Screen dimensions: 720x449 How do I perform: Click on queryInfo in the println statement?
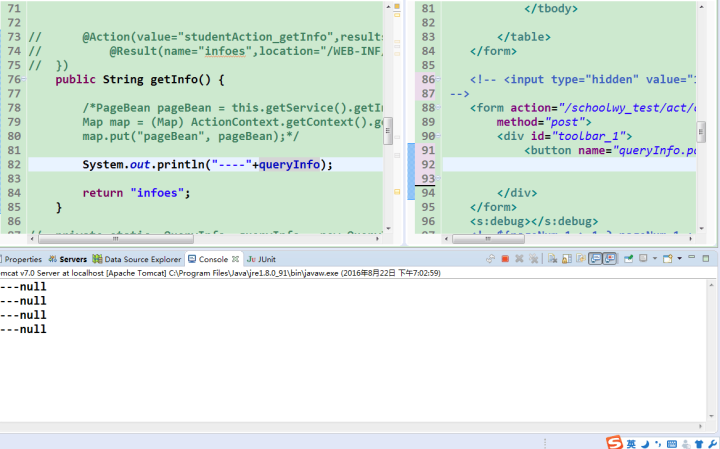click(289, 164)
